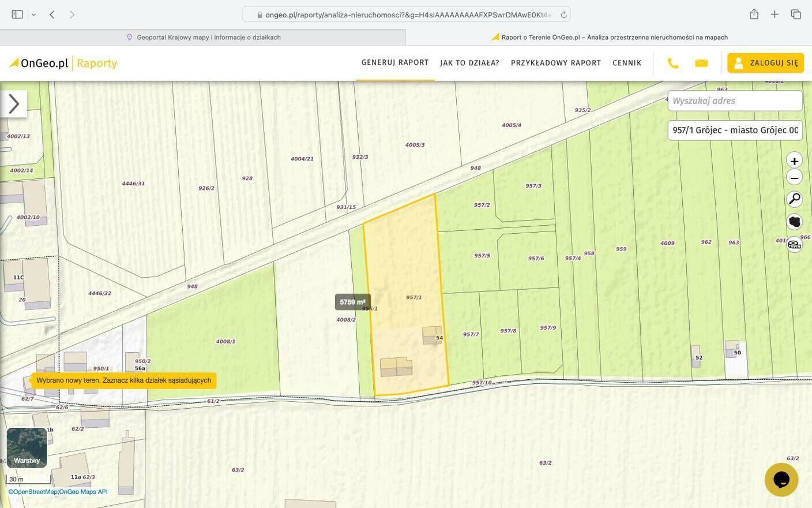Zoom out the map with minus button
The height and width of the screenshot is (508, 812).
click(794, 178)
